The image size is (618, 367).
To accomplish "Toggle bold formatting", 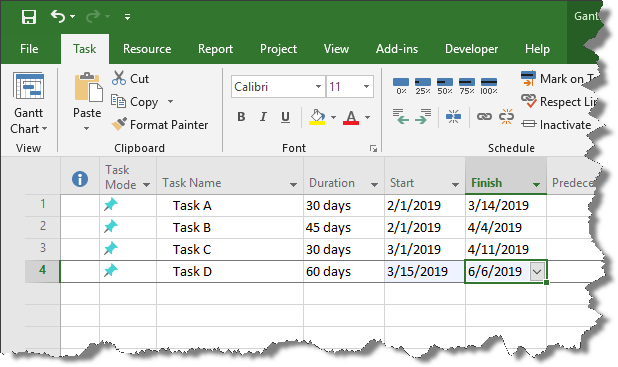I will coord(241,117).
